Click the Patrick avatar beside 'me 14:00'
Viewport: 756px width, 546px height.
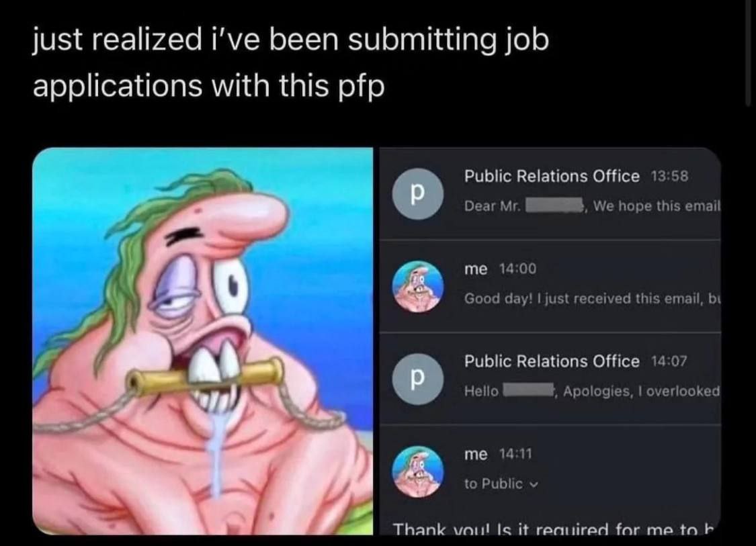[417, 286]
